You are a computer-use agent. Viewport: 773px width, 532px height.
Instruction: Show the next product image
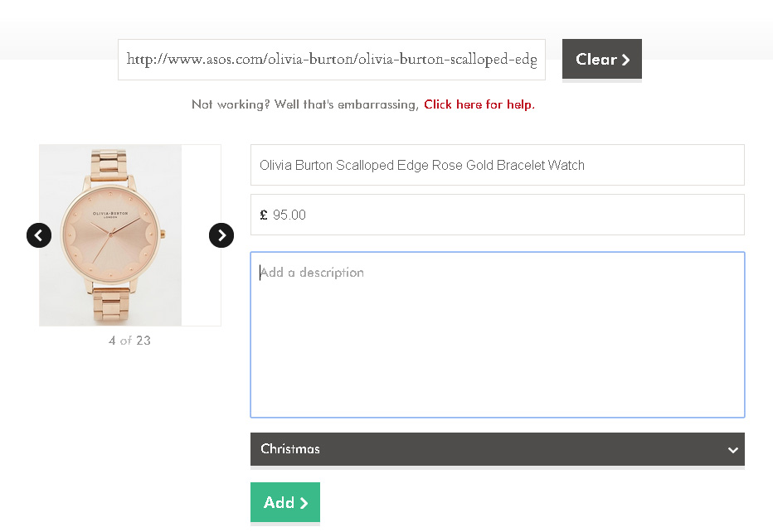[221, 235]
